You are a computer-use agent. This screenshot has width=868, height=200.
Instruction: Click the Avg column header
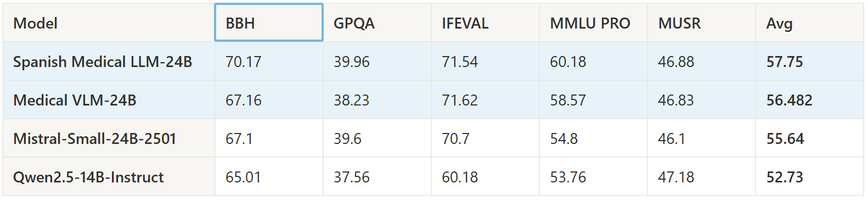tap(809, 23)
